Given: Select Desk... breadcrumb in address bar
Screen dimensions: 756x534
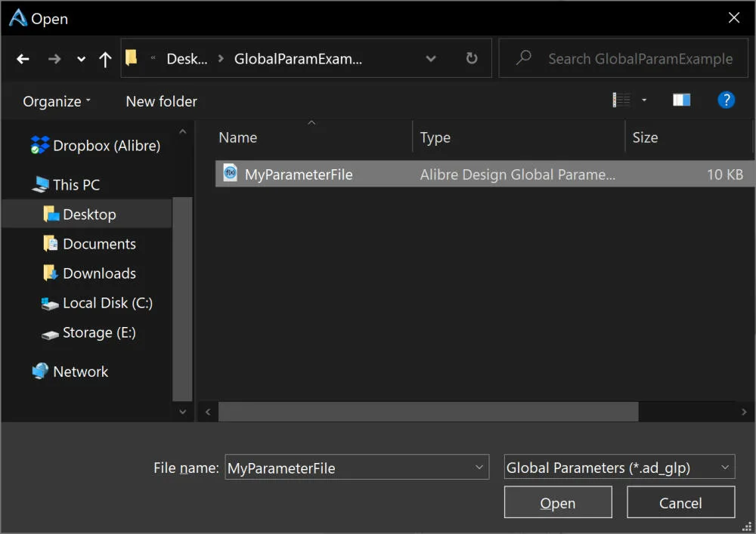Looking at the screenshot, I should pos(187,59).
